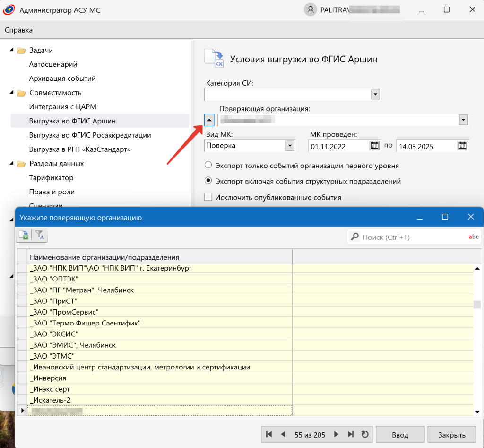This screenshot has width=484, height=448.
Task: Go to last record in navigator
Action: [350, 434]
